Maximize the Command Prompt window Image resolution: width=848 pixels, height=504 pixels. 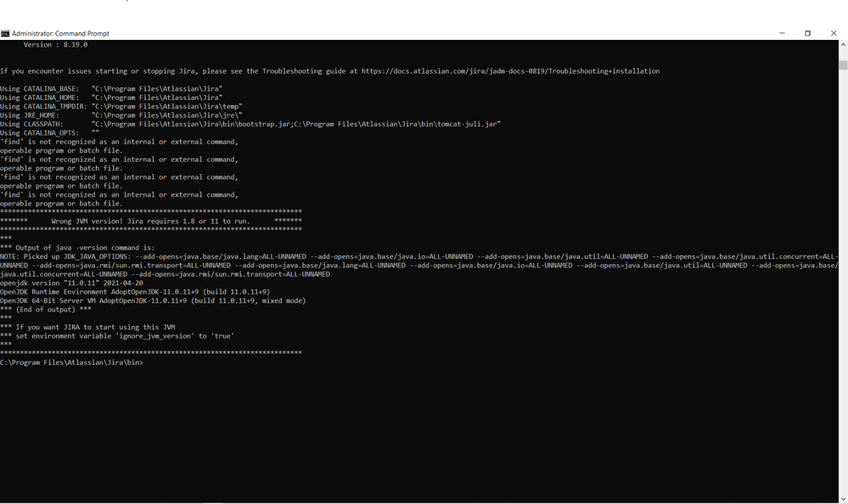coord(807,33)
